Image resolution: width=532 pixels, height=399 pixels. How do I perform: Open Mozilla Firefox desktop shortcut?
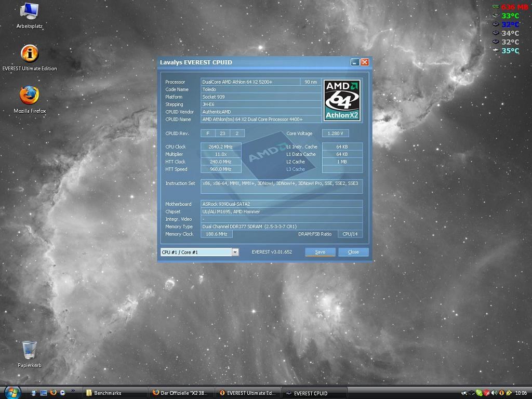30,100
